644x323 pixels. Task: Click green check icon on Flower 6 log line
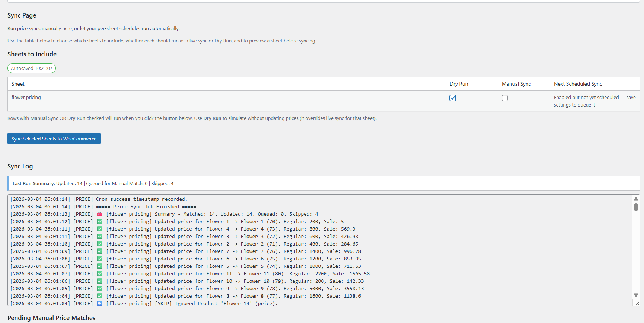coord(100,259)
